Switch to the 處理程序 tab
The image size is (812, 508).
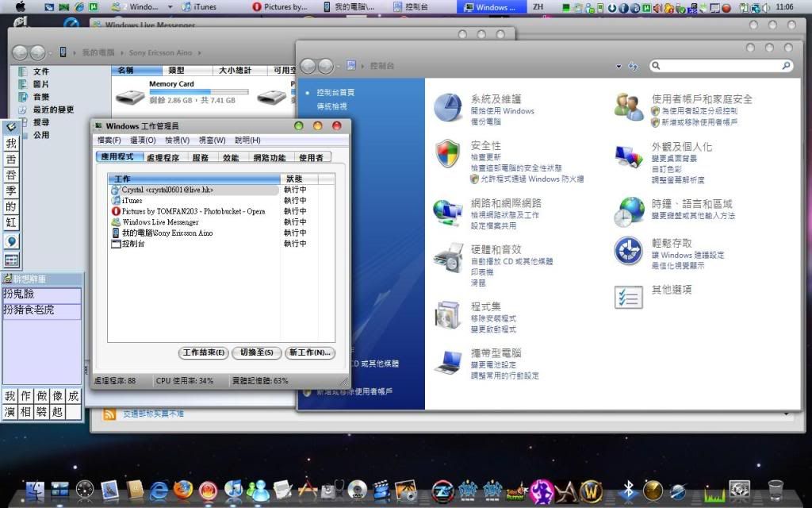(163, 158)
